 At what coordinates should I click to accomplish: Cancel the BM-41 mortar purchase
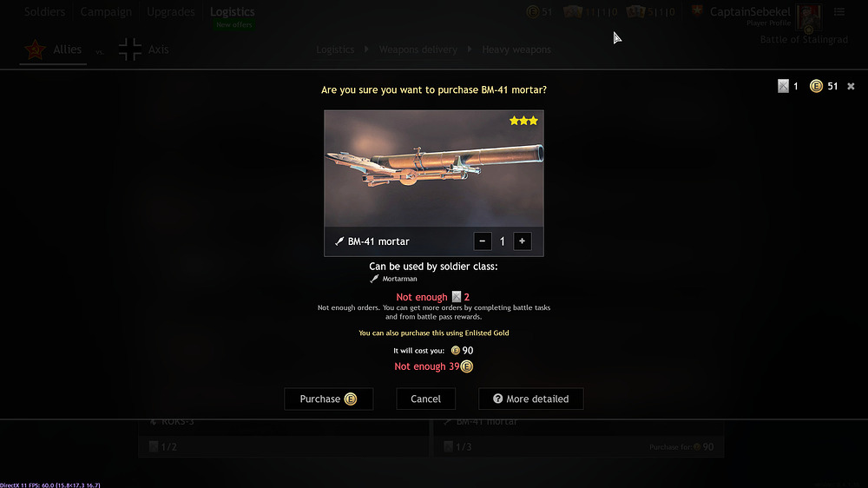(x=425, y=399)
